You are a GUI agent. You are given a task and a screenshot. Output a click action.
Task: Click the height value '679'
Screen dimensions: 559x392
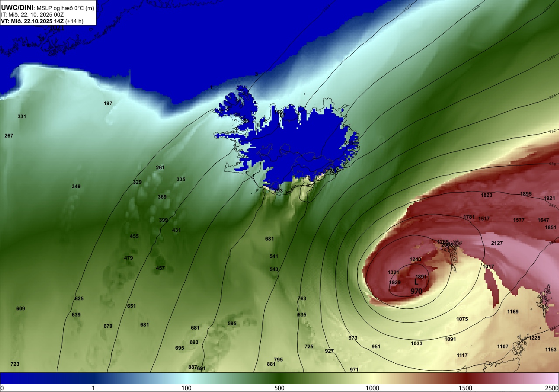point(108,326)
